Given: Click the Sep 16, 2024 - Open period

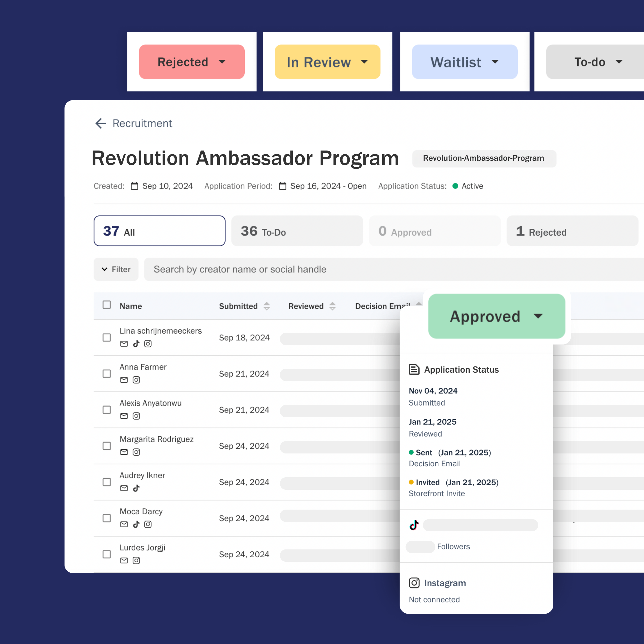Looking at the screenshot, I should pyautogui.click(x=328, y=186).
